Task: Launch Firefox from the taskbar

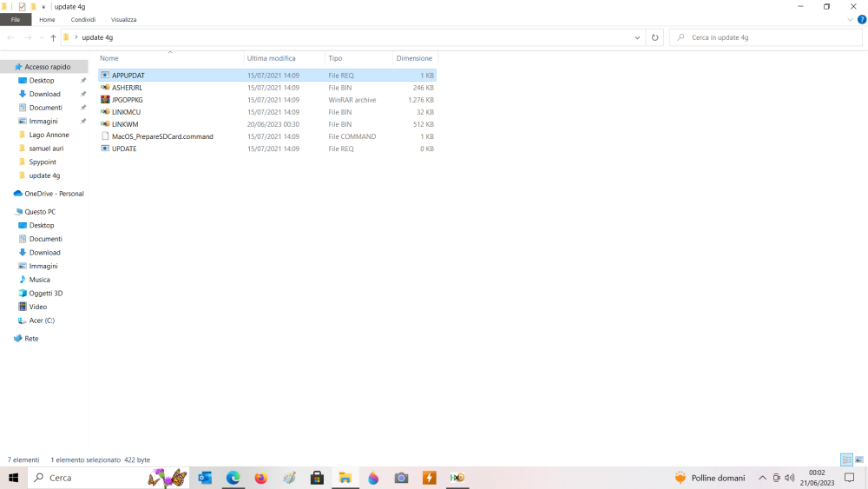Action: [260, 478]
